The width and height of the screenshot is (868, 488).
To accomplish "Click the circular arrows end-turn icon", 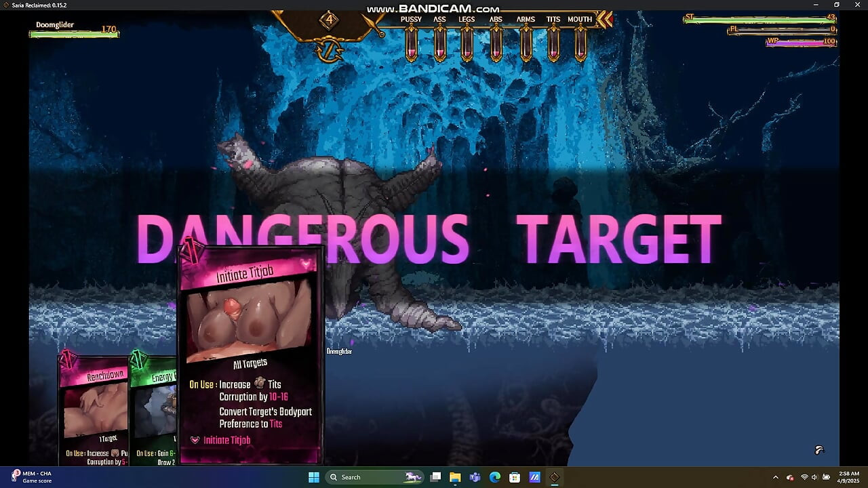I will (329, 51).
